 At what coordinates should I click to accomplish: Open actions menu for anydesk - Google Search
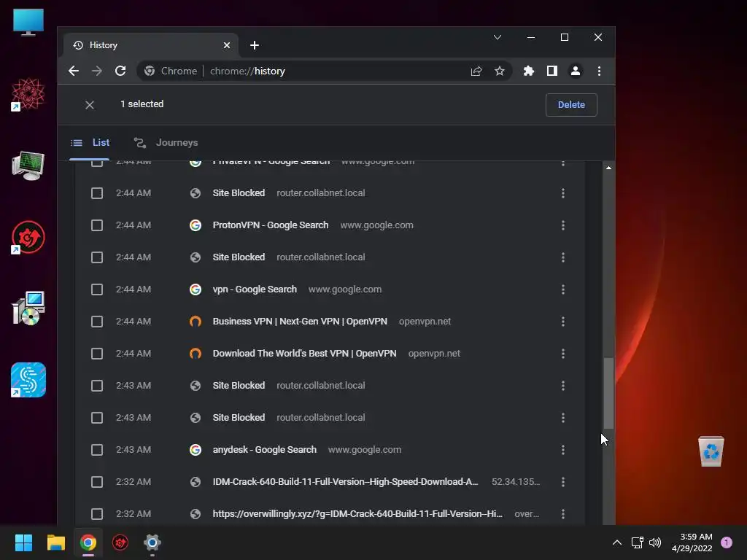pos(562,450)
